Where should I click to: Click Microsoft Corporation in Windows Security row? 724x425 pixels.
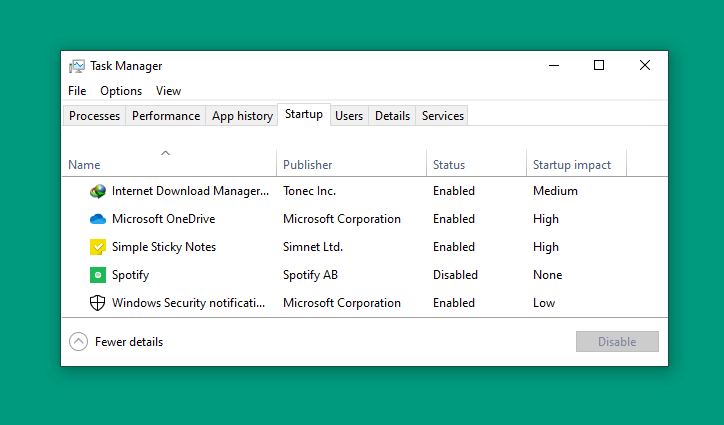[x=342, y=303]
